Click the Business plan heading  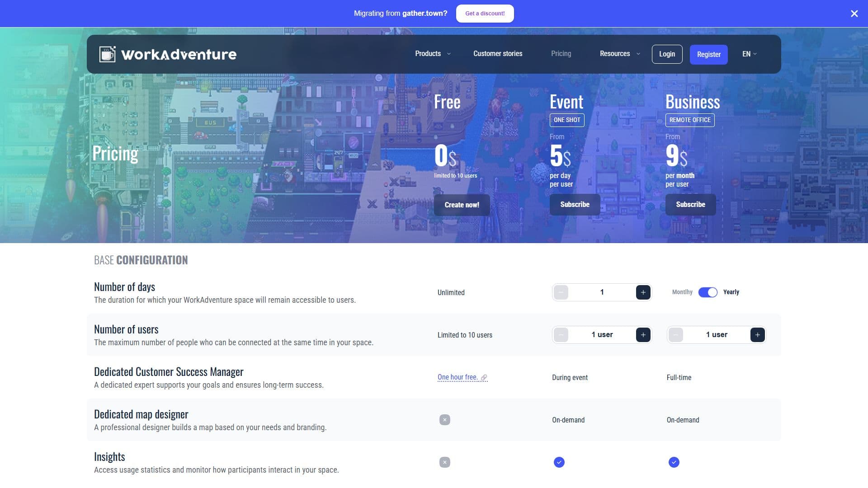(x=693, y=102)
